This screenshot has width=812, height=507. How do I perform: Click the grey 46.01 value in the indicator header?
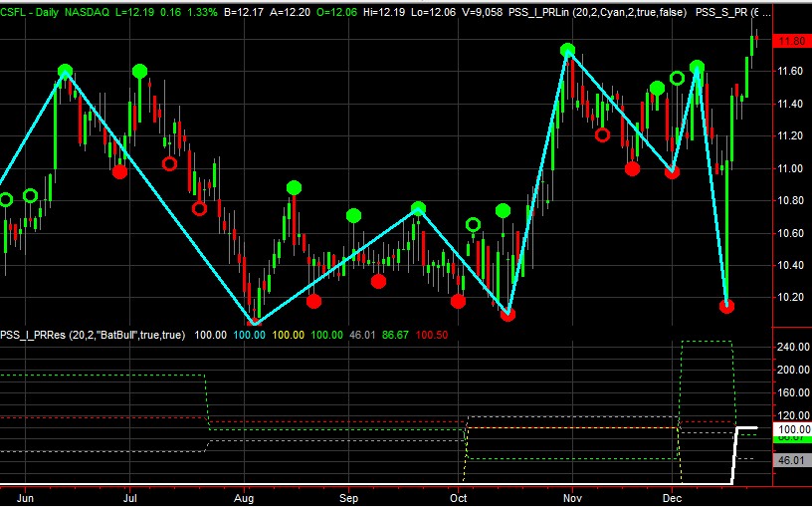click(x=362, y=335)
